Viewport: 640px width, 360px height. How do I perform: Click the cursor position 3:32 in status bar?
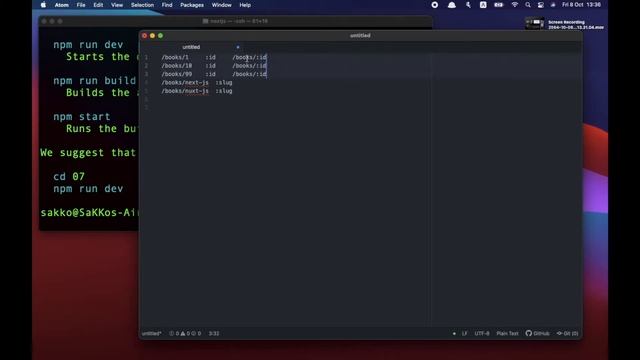214,333
